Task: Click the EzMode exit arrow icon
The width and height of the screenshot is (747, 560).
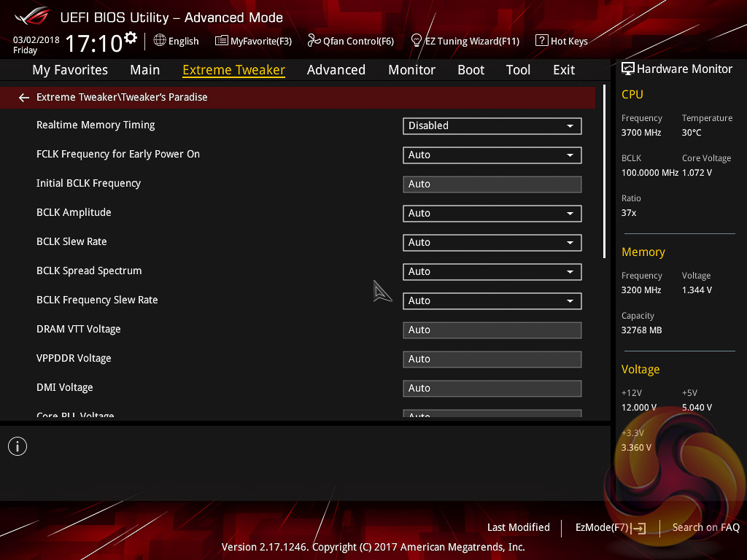Action: (x=639, y=528)
